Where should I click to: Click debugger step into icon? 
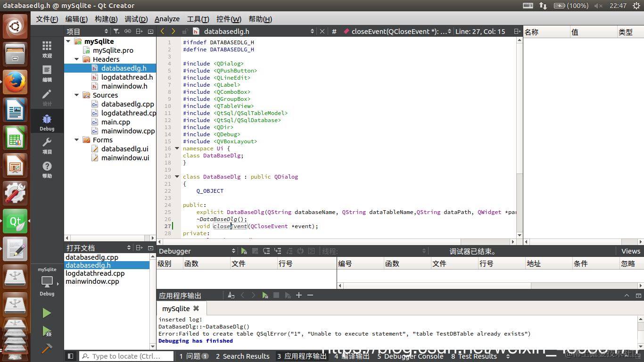coord(278,251)
